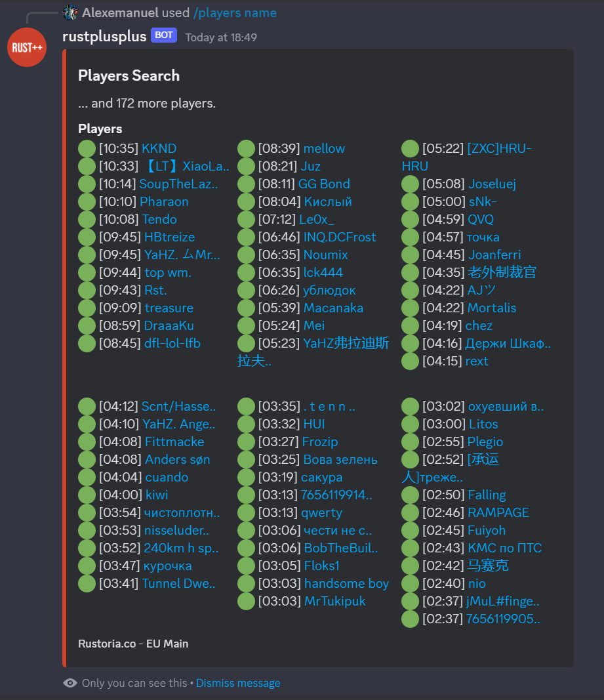
Task: Select player link Joseluej
Action: [492, 184]
